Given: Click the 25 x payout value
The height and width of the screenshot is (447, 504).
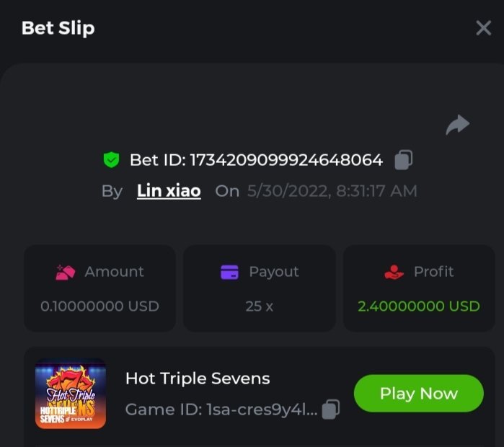Looking at the screenshot, I should (260, 306).
